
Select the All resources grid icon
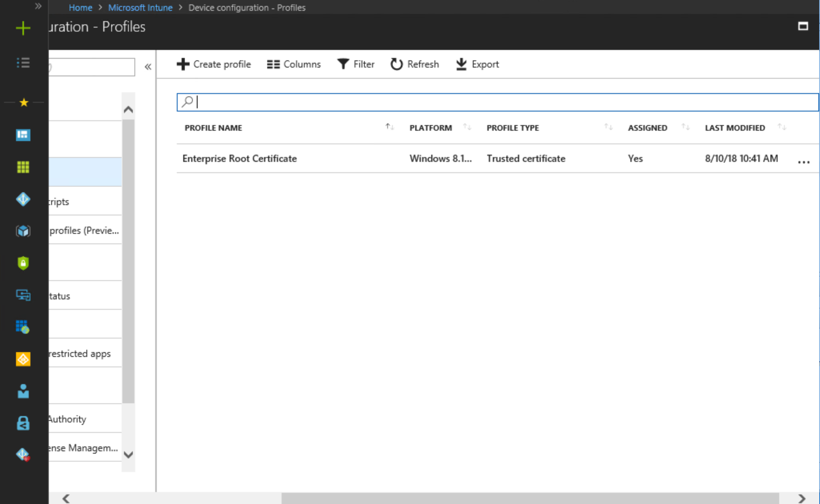23,167
